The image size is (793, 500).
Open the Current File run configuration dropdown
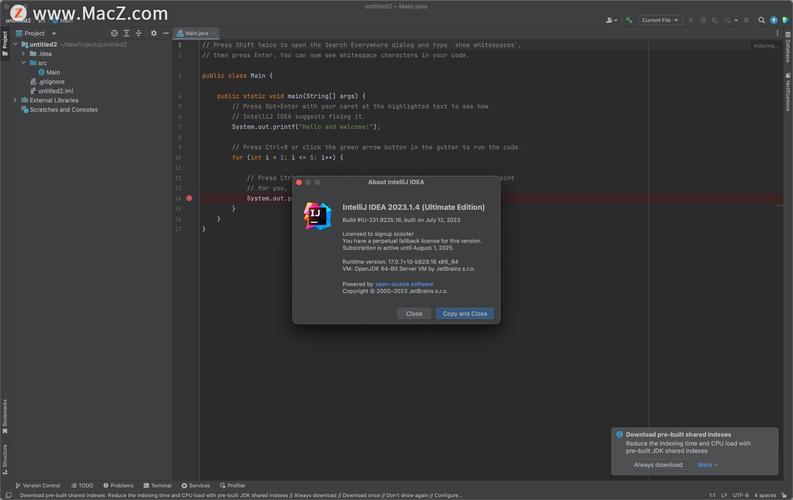click(659, 20)
